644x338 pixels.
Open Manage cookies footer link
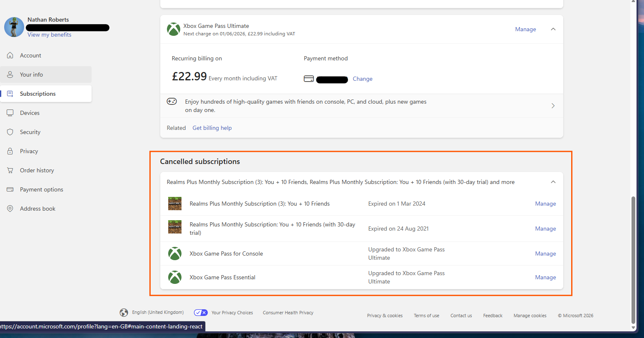point(530,316)
